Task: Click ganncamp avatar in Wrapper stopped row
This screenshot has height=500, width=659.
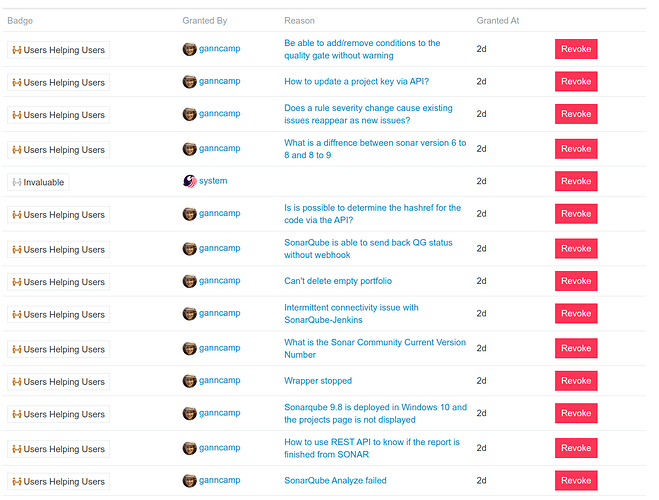Action: pyautogui.click(x=190, y=381)
